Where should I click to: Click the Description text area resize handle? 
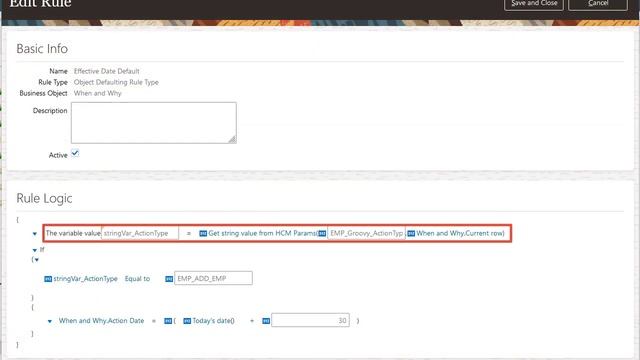(x=232, y=139)
